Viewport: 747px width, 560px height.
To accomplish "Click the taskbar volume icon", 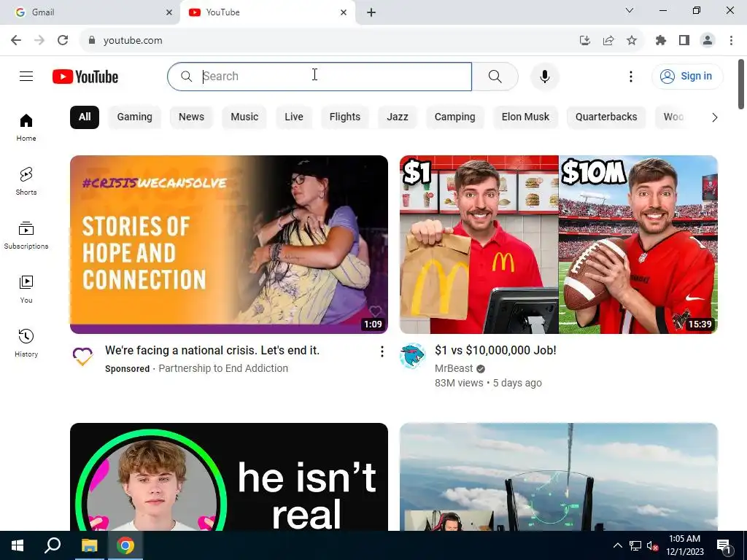I will [652, 545].
